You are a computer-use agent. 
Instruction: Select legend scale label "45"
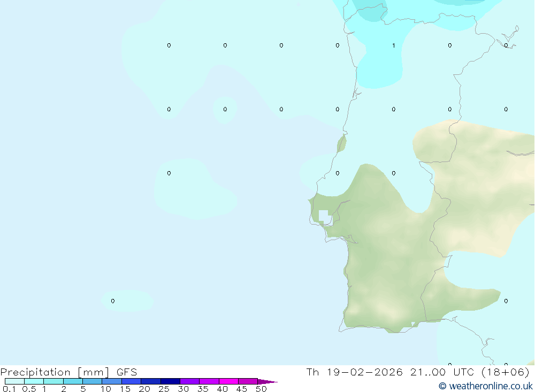click(242, 389)
